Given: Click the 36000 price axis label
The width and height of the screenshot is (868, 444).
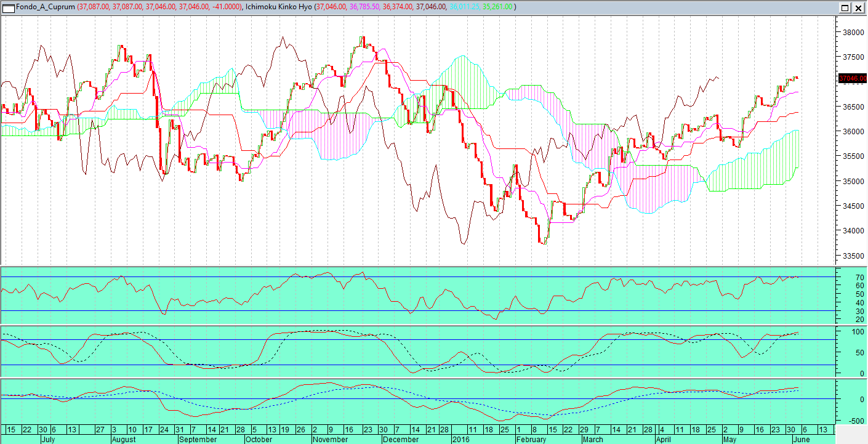Looking at the screenshot, I should tap(852, 132).
